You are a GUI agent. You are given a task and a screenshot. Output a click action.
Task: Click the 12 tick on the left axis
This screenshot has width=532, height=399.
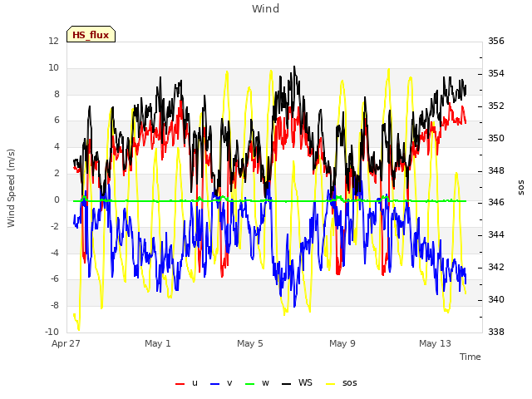pos(53,41)
